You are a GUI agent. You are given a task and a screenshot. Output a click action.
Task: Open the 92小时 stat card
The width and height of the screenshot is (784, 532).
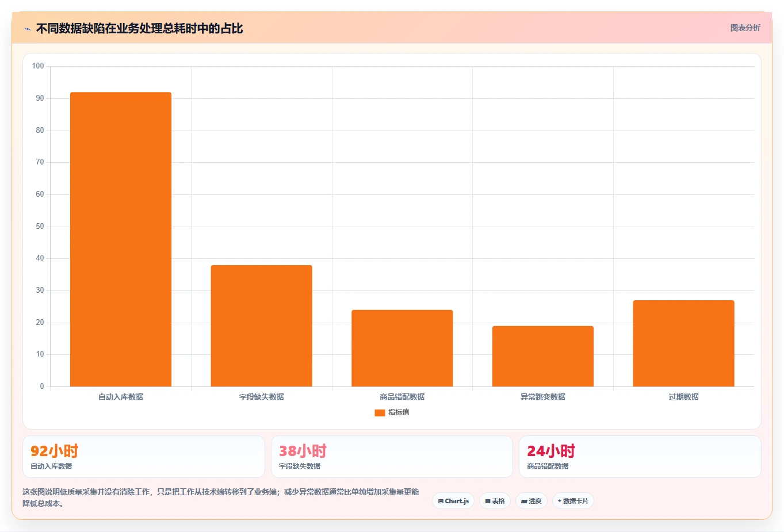tap(144, 457)
